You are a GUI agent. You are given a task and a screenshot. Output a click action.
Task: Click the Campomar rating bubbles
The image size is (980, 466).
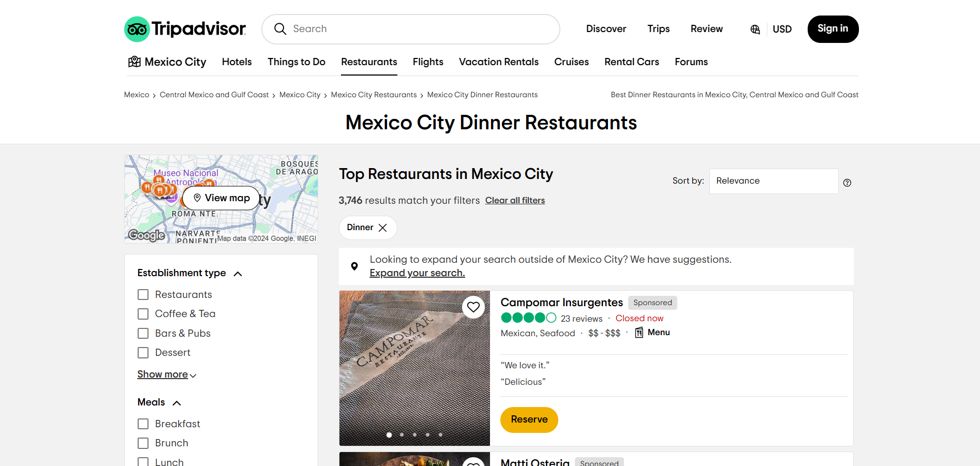[x=528, y=318]
